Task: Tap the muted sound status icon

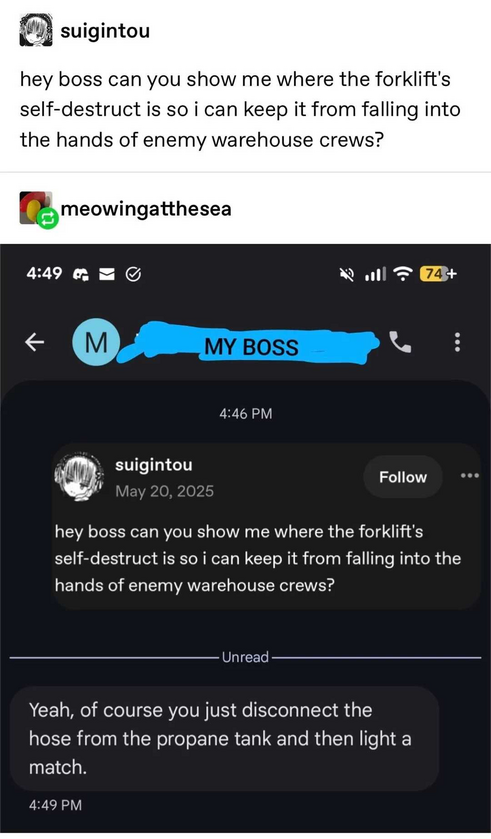Action: (348, 274)
